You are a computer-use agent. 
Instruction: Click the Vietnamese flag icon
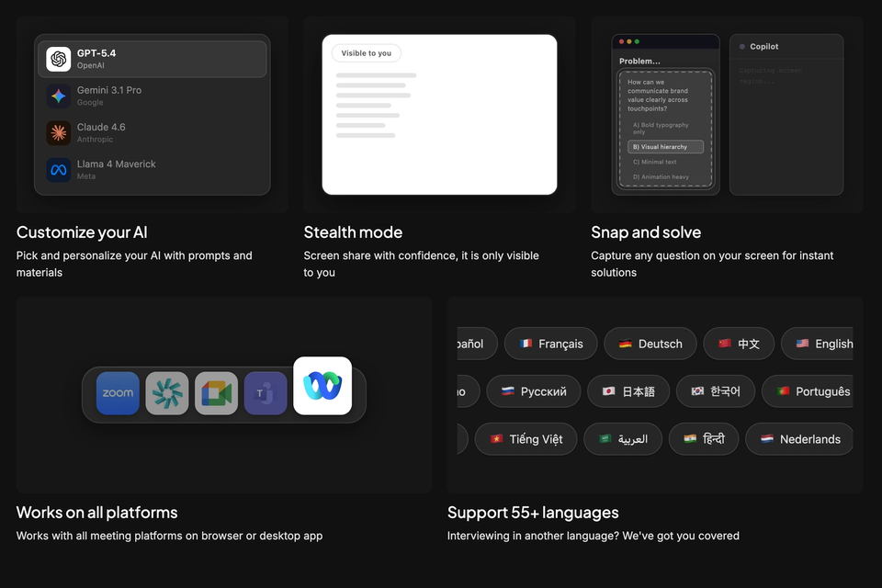496,439
